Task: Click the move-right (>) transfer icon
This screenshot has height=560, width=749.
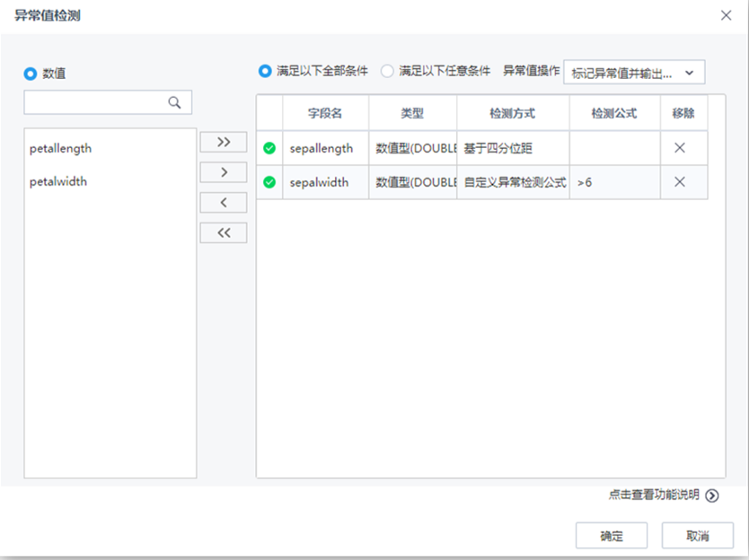Action: click(x=223, y=171)
